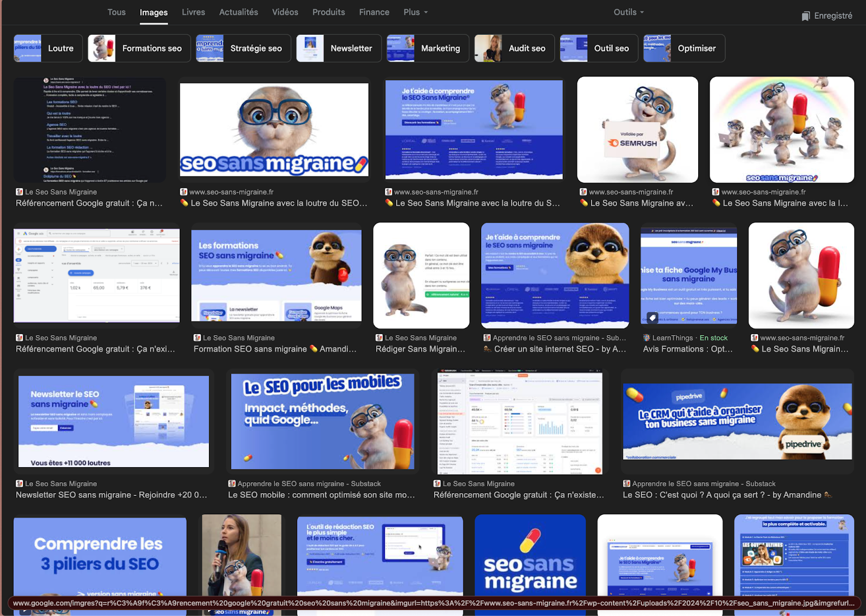The image size is (866, 616).
Task: Open the Comprendre les 3 piliers du SEO image
Action: point(100,556)
